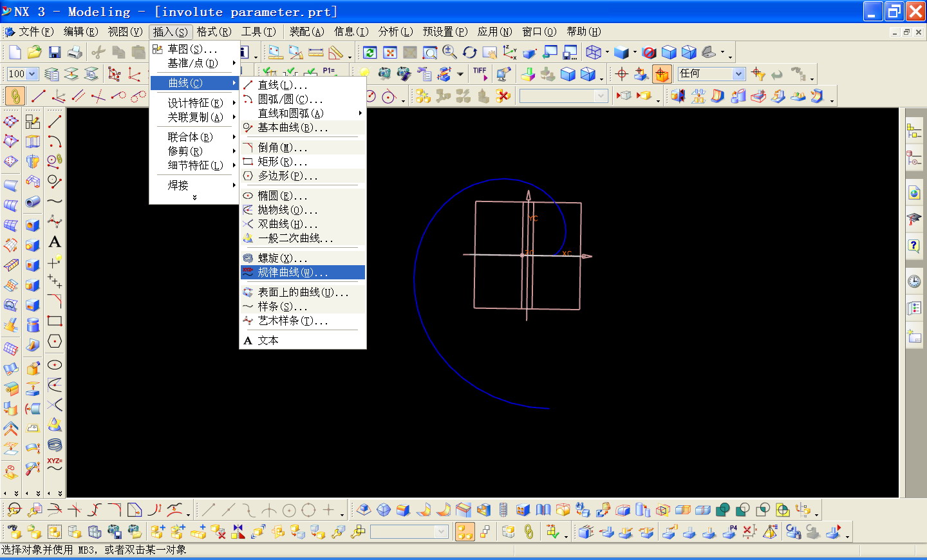Toggle the highlighted orange cube snap icon

click(662, 74)
